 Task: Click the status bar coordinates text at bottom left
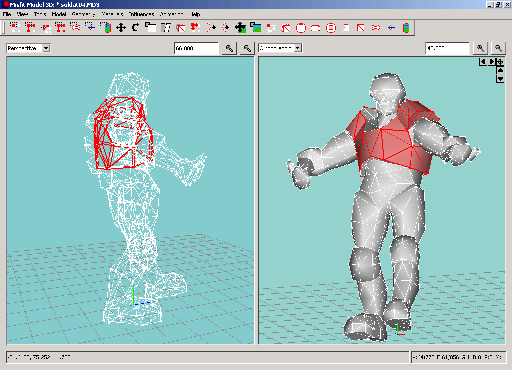tap(39, 357)
